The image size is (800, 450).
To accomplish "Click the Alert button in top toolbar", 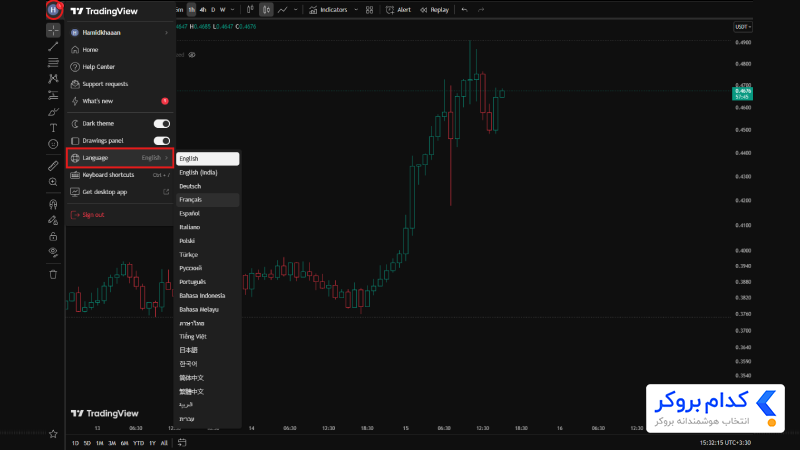I will point(398,10).
